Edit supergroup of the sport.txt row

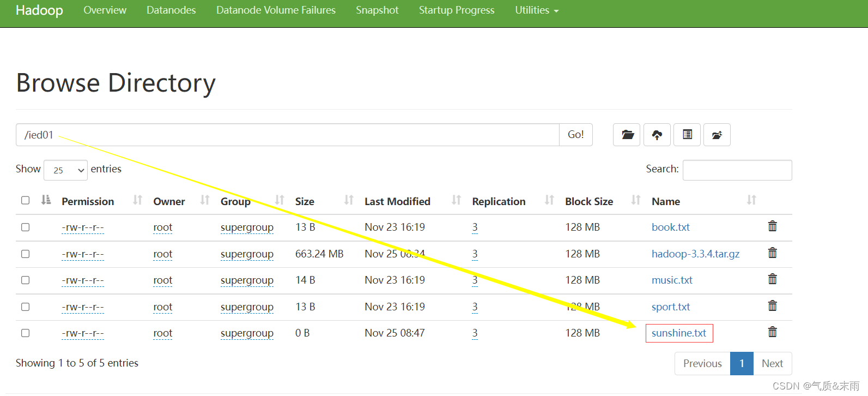[247, 307]
